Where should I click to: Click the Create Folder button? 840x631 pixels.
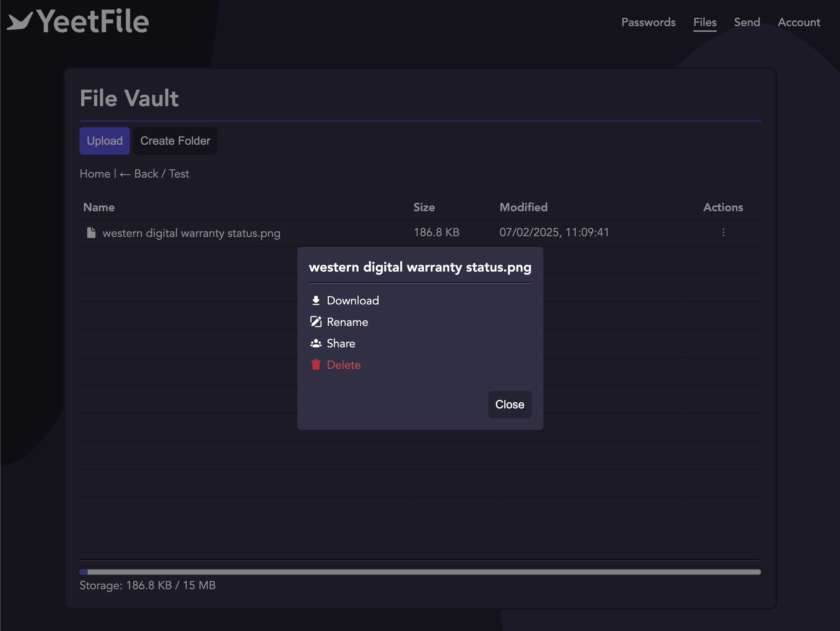coord(175,141)
